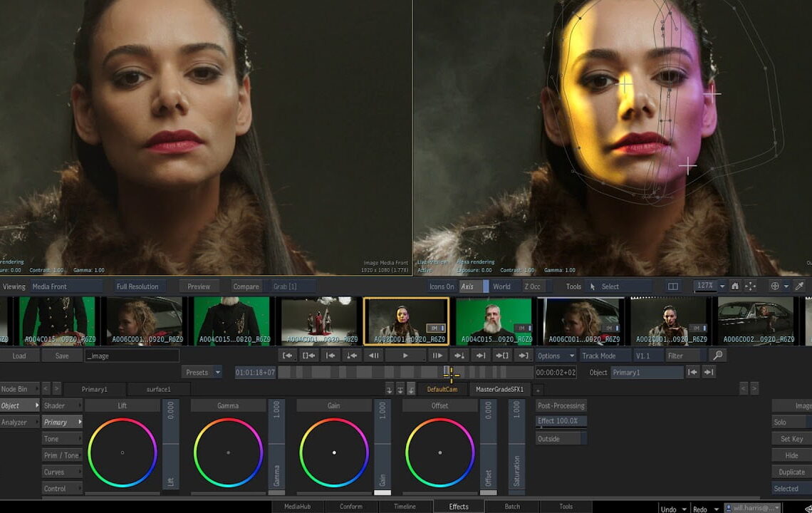Open the Presets dropdown
812x513 pixels.
(202, 372)
